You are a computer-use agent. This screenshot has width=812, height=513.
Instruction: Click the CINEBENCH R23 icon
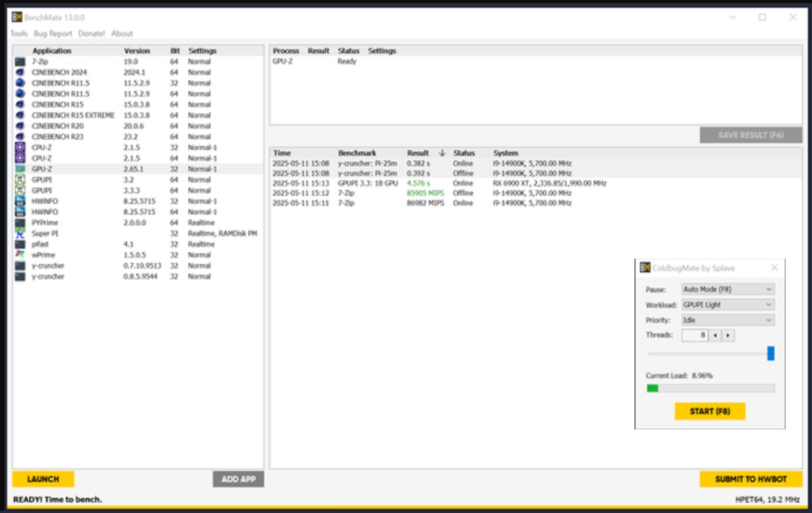tap(20, 136)
